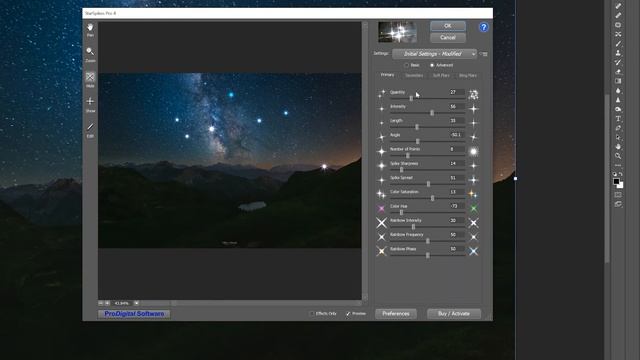This screenshot has width=640, height=360.
Task: Click the zoom percentage field showing 43.84%
Action: pyautogui.click(x=122, y=303)
